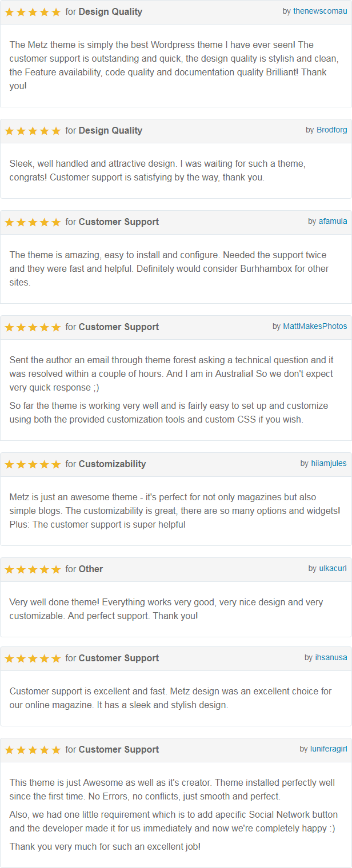Viewport: 352px width, 868px height.
Task: Click the last star in luniferagirl's rating
Action: click(x=55, y=749)
